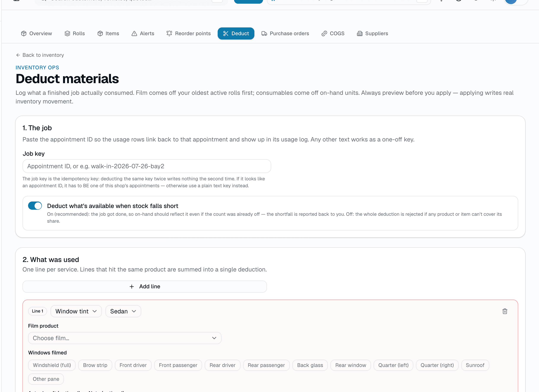Switch to Reorder points tab
The image size is (539, 392).
[189, 33]
